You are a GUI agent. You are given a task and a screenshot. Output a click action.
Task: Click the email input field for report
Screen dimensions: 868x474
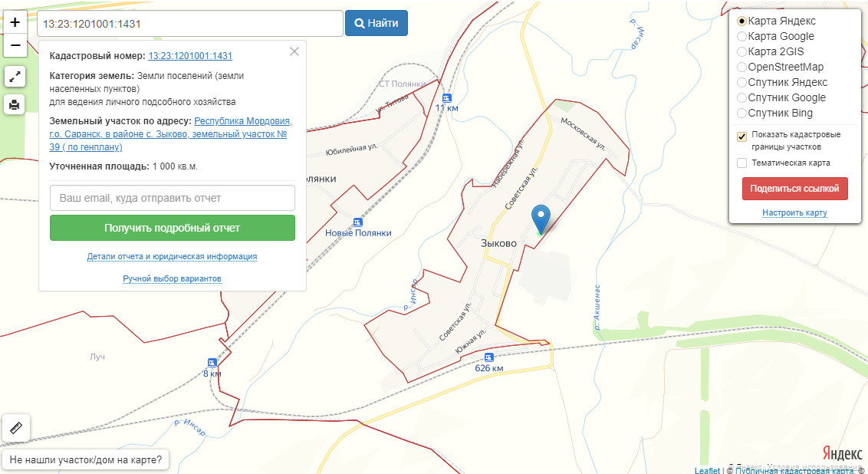[x=173, y=198]
